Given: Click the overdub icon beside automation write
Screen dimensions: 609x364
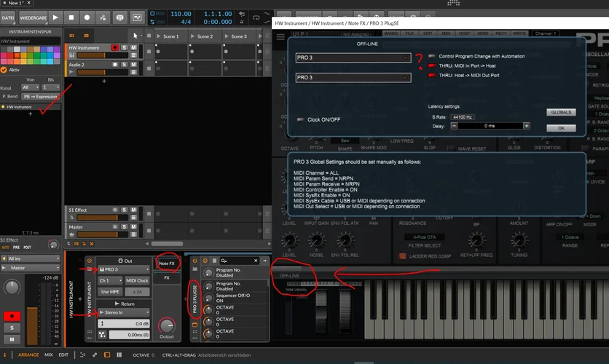Looking at the screenshot, I should (x=120, y=17).
